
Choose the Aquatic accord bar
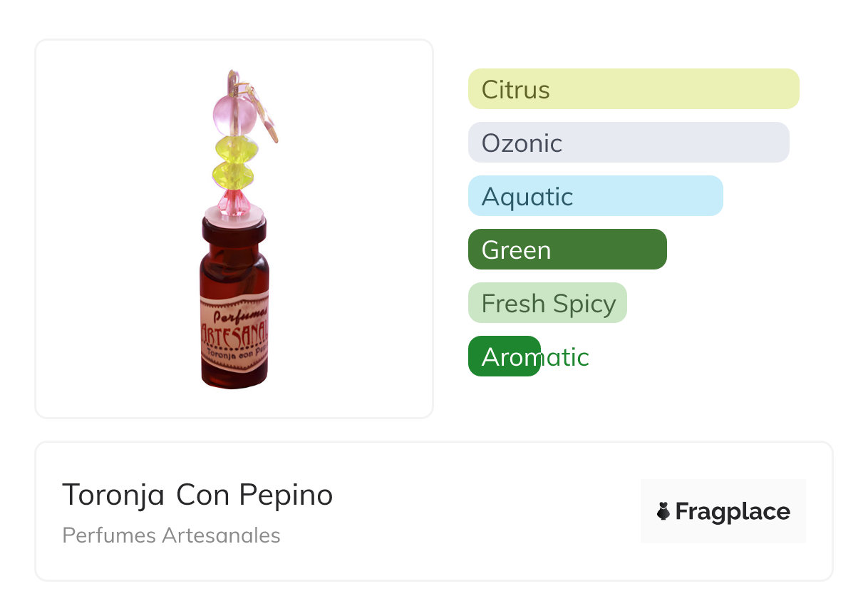coord(595,196)
